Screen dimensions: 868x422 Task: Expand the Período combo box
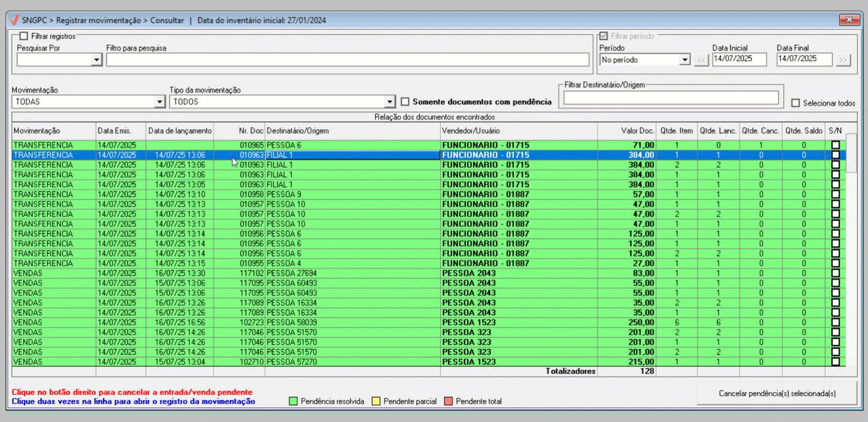684,60
